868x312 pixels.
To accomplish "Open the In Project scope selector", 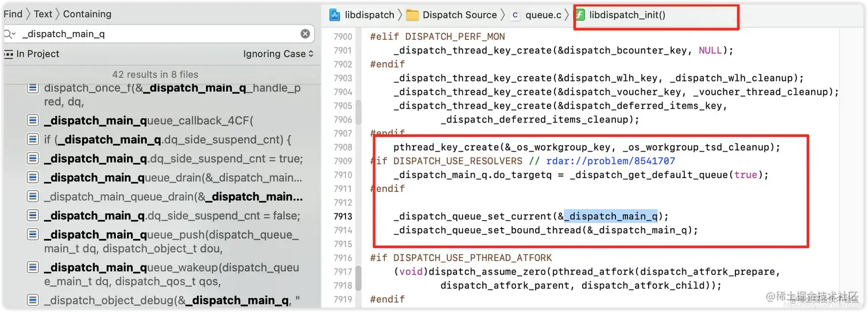I will pos(32,54).
